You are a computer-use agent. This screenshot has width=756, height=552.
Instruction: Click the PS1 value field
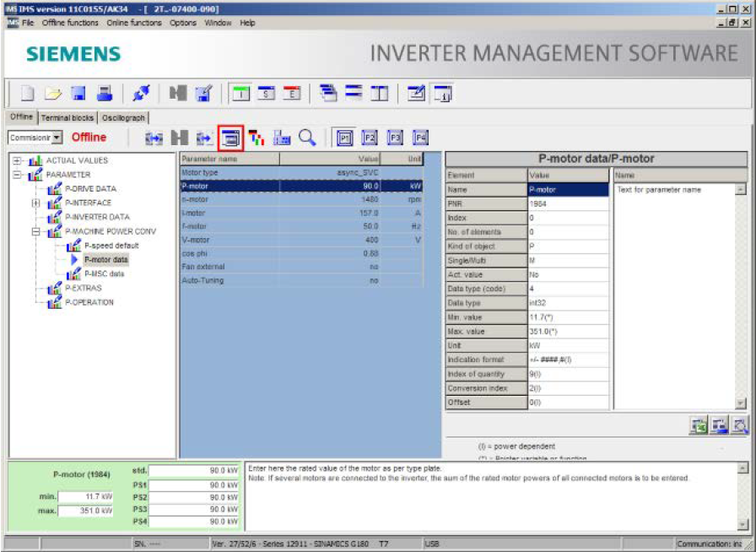194,485
